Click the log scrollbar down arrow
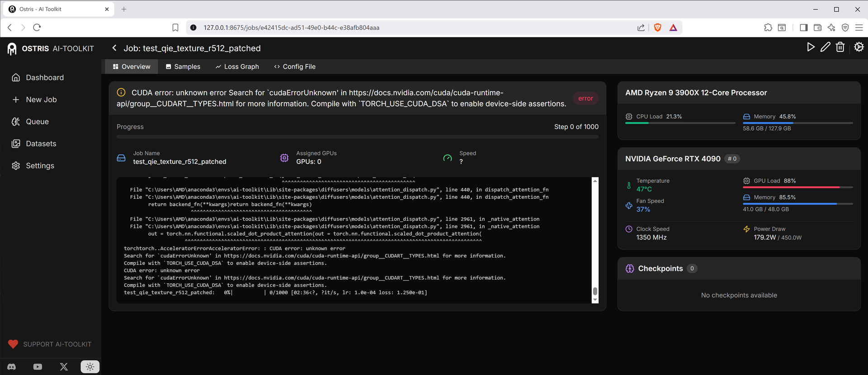The width and height of the screenshot is (868, 375). [x=595, y=300]
